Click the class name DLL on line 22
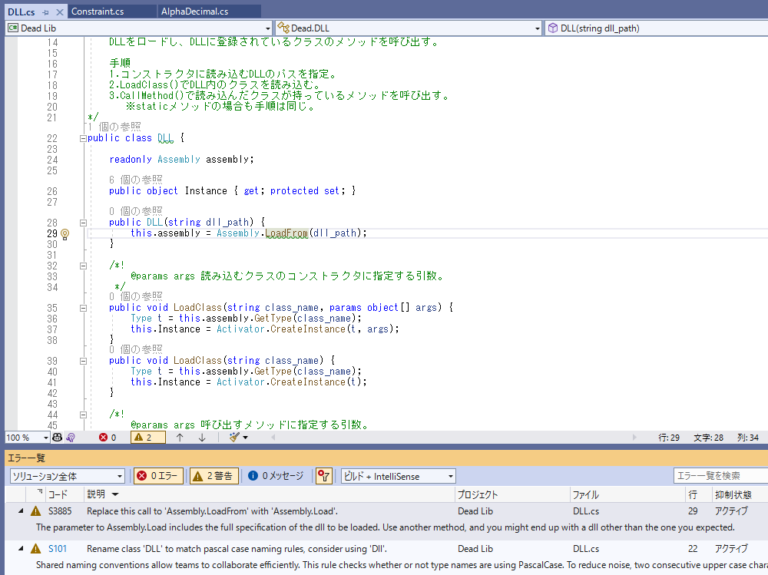 pos(166,138)
